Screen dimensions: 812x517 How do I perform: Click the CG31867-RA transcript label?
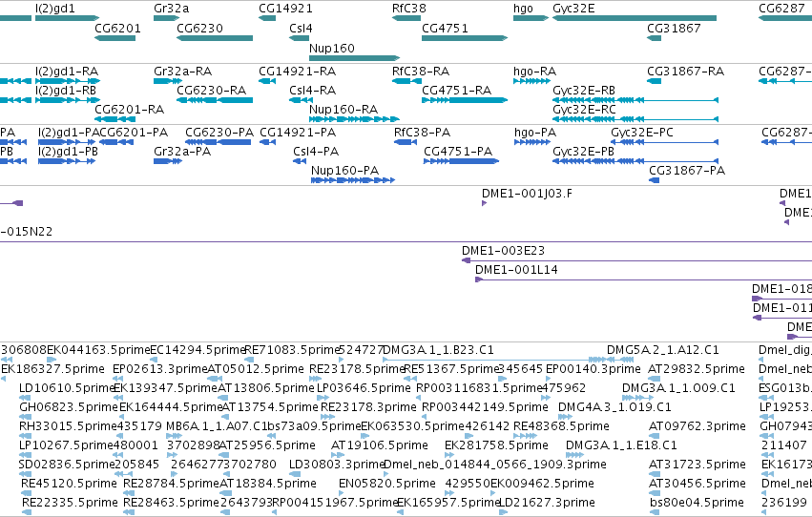(686, 71)
